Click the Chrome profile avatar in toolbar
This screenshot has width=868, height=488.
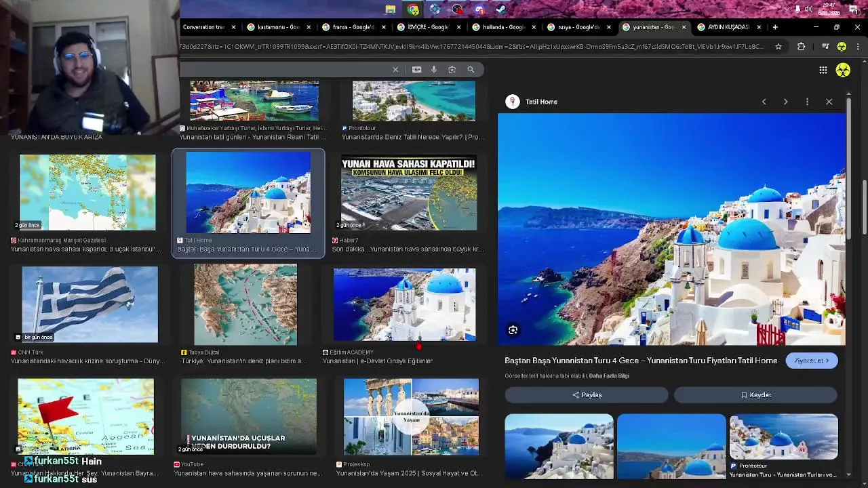coord(842,46)
